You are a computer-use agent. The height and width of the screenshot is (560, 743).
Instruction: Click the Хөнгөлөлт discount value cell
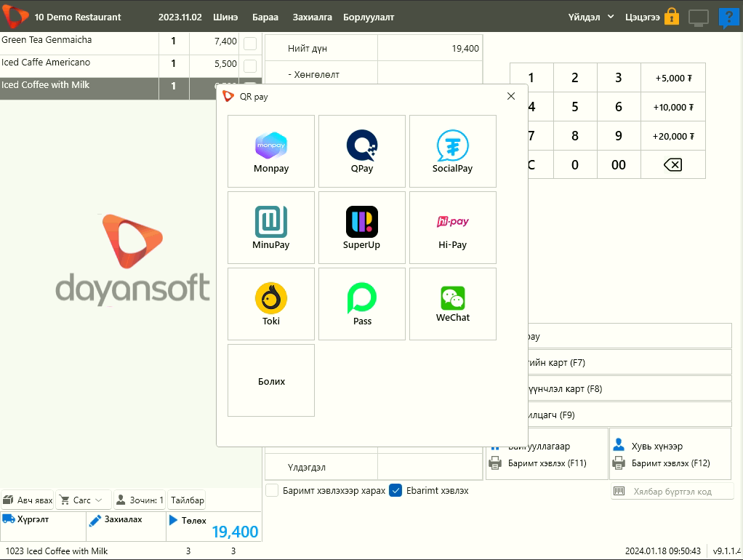(x=430, y=73)
